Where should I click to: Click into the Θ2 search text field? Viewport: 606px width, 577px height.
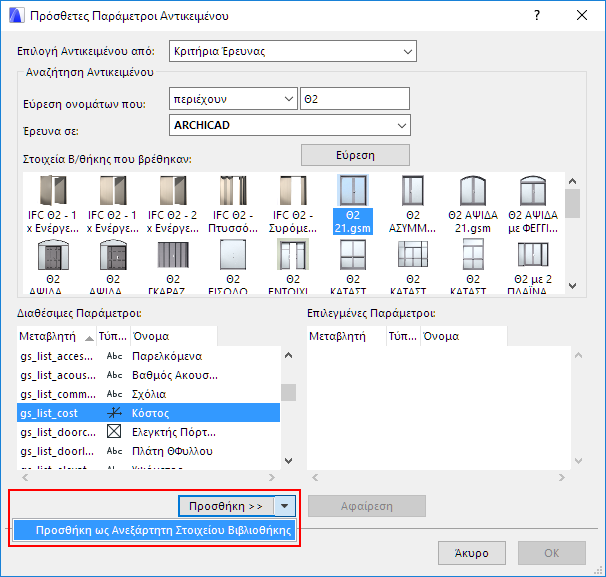pyautogui.click(x=355, y=99)
